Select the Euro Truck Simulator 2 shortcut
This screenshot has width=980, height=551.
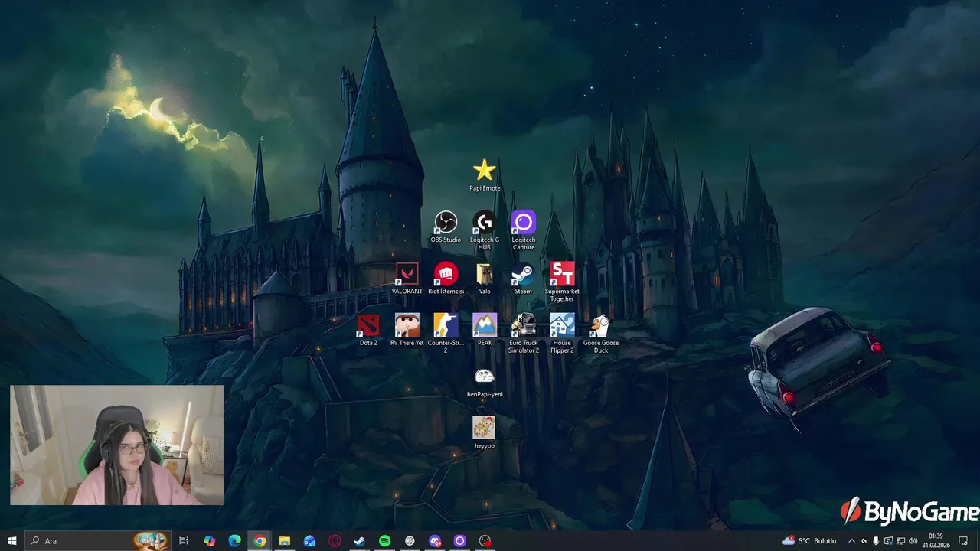click(524, 333)
